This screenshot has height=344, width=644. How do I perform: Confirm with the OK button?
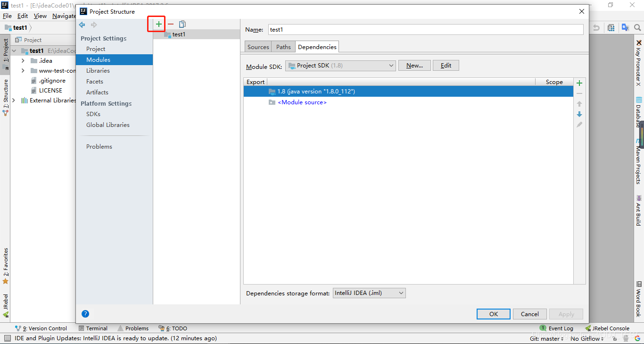click(494, 314)
